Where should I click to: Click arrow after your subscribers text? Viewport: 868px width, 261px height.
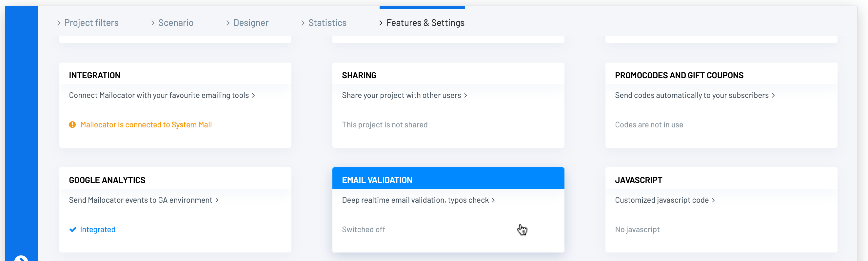[773, 96]
